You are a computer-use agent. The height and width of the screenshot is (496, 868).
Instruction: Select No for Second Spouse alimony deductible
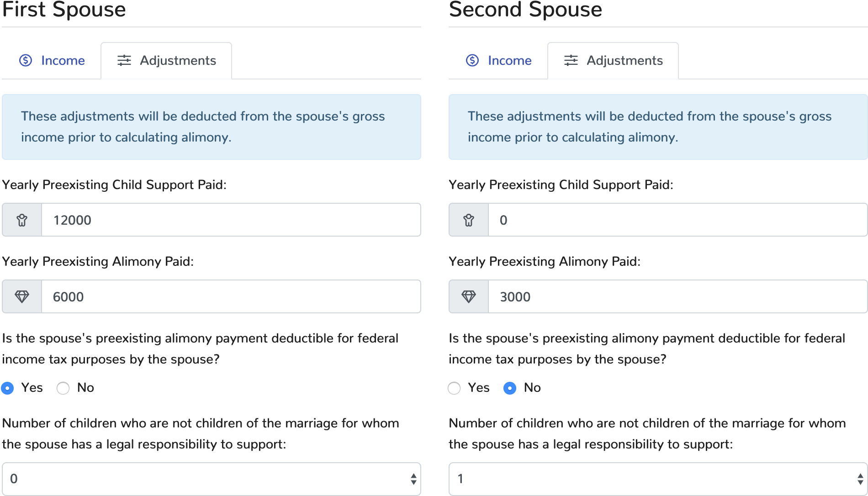(510, 388)
